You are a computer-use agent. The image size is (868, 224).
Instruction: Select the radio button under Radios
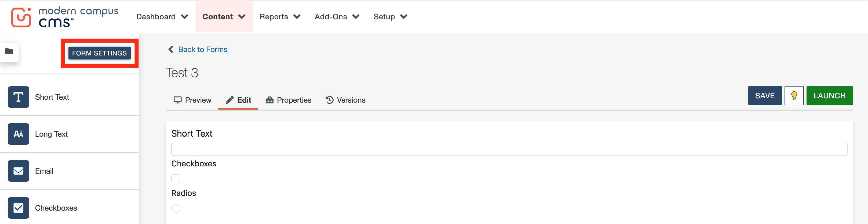tap(176, 208)
